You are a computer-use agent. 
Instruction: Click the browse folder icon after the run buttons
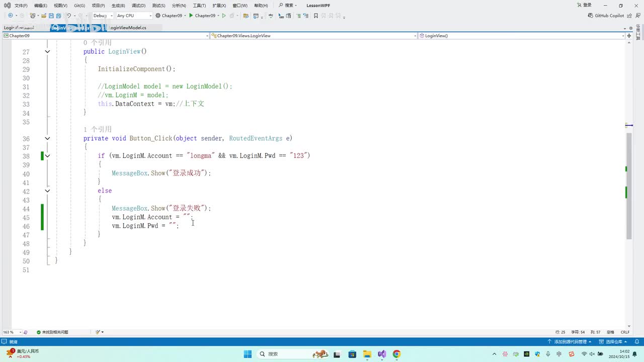tap(246, 16)
